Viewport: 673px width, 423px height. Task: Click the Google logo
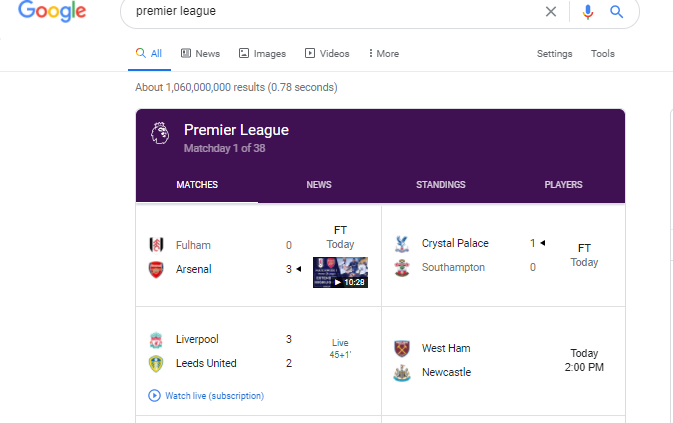tap(51, 12)
